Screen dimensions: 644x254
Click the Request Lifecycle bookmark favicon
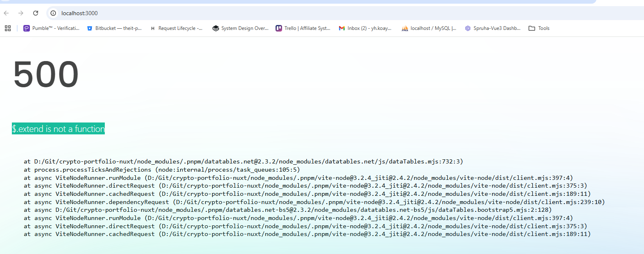click(153, 28)
